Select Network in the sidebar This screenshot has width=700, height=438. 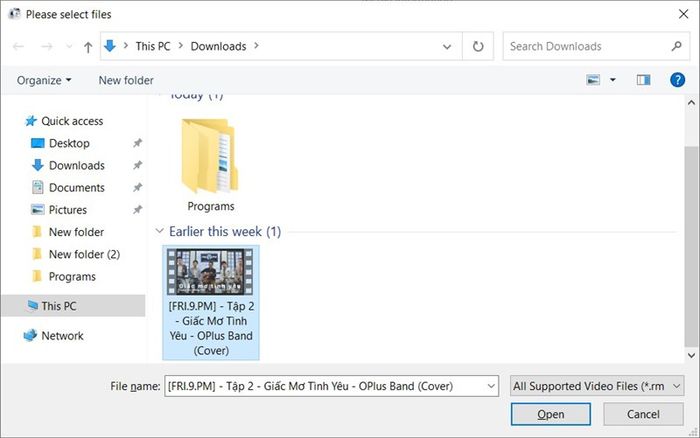point(62,336)
